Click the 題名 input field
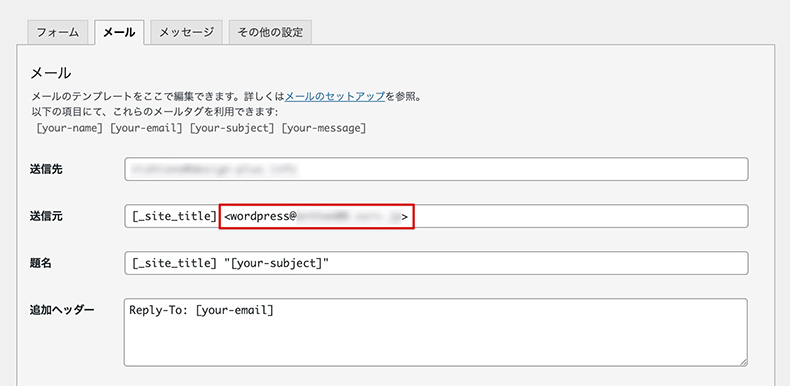Screen dimensions: 790x386 [x=436, y=263]
